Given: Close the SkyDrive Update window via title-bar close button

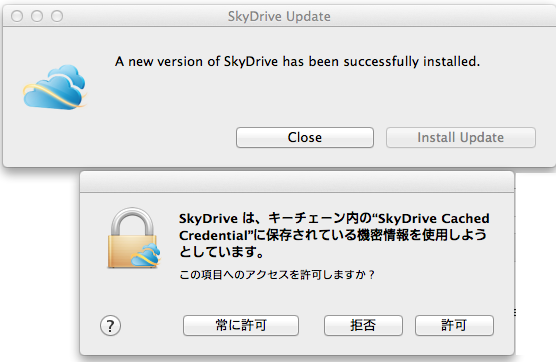Looking at the screenshot, I should tap(17, 16).
